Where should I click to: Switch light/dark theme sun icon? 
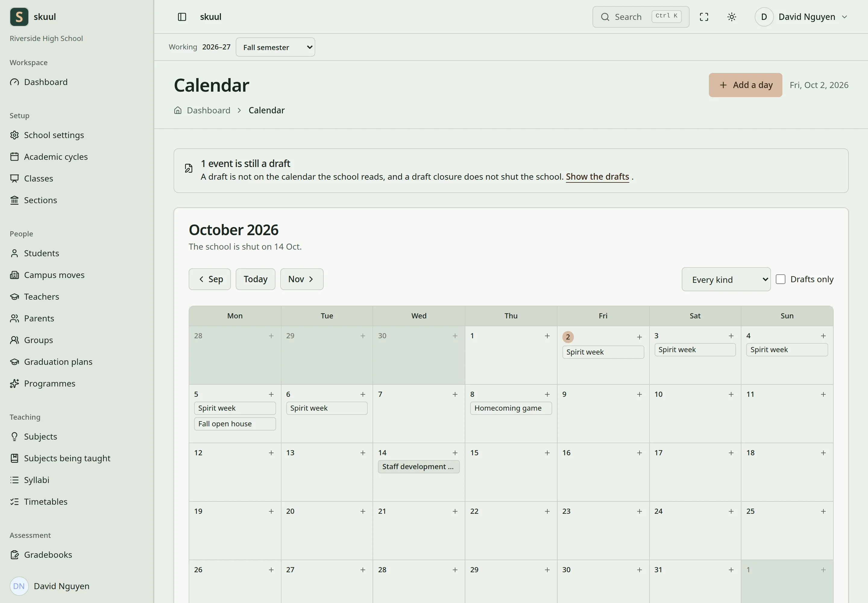tap(732, 17)
